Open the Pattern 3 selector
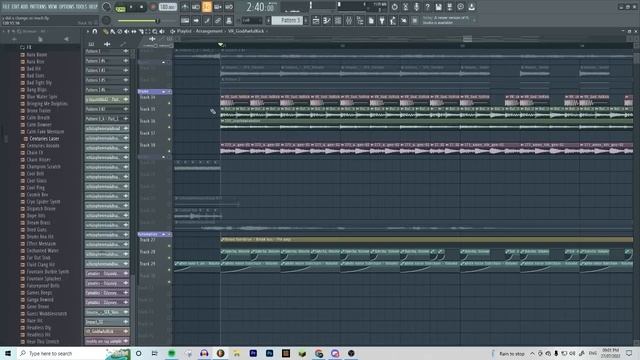The height and width of the screenshot is (360, 640). point(288,20)
